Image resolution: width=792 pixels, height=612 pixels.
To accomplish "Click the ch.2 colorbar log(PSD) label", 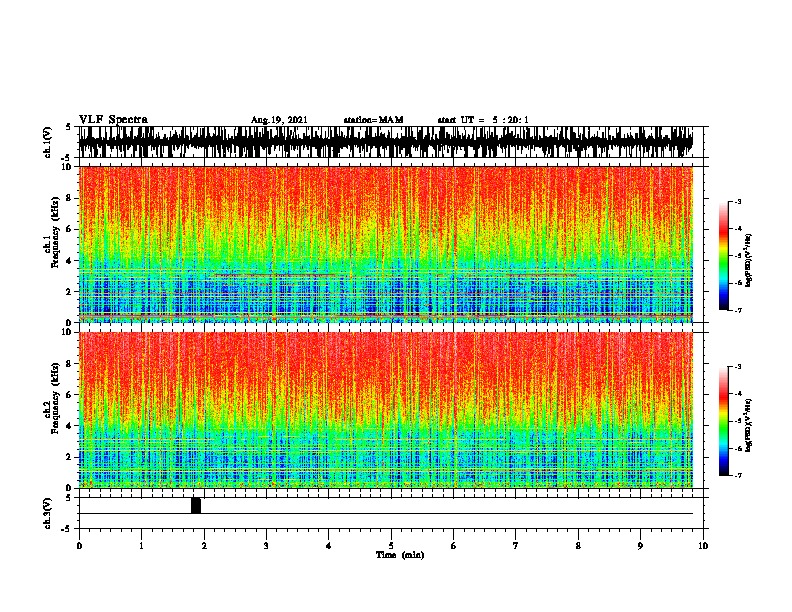I will pyautogui.click(x=748, y=425).
